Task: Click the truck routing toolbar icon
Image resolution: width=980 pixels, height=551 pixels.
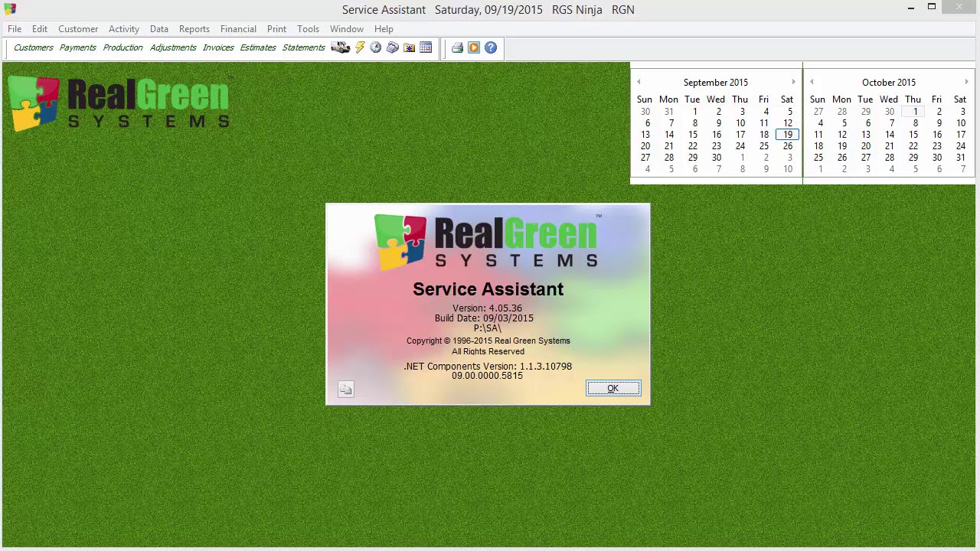Action: (341, 47)
